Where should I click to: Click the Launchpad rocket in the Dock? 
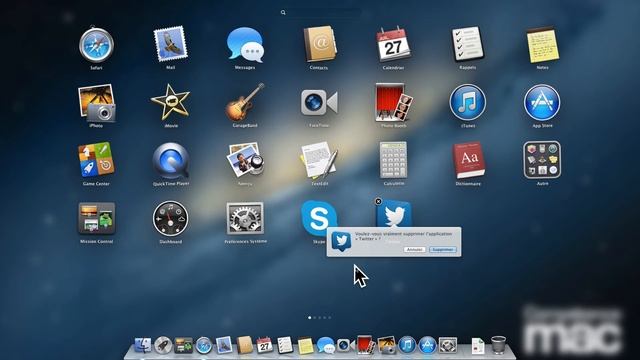click(163, 345)
